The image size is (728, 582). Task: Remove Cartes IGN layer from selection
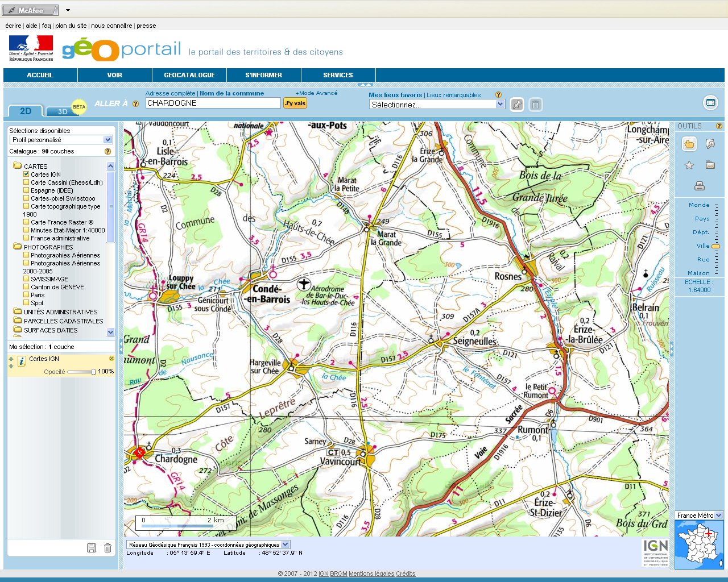tap(111, 359)
